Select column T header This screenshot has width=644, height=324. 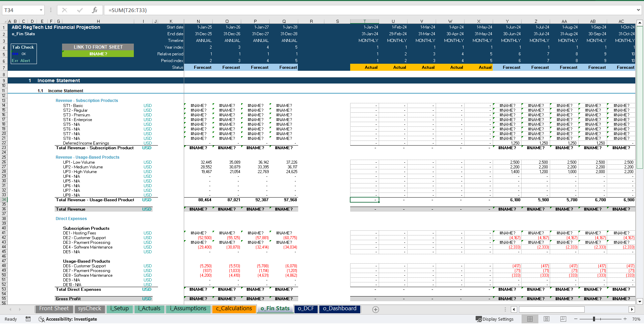pyautogui.click(x=365, y=21)
